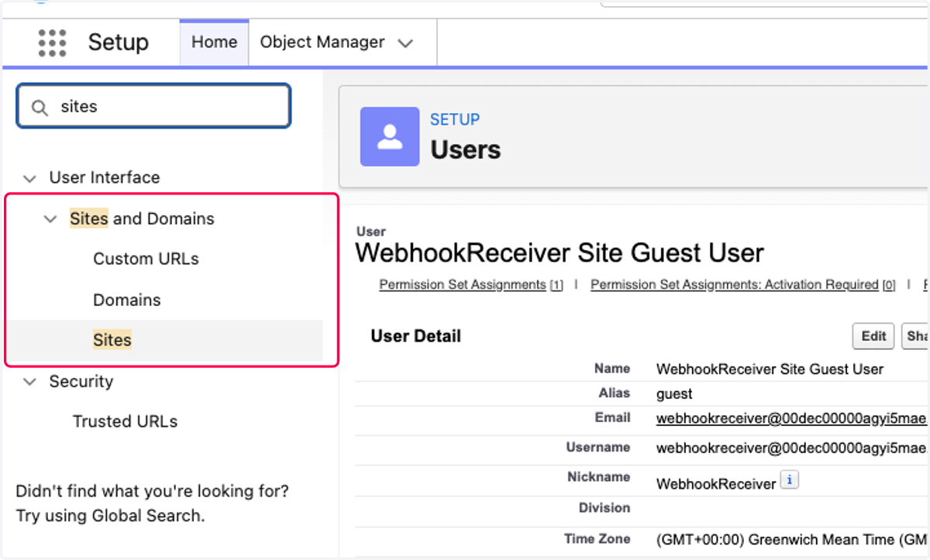
Task: Open Domains in setup tree
Action: tap(127, 300)
